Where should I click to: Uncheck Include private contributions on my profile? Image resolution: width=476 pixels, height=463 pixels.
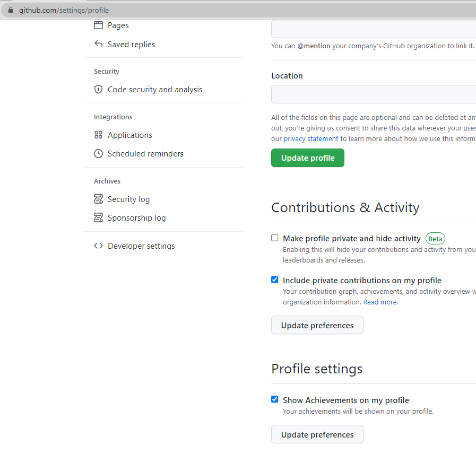tap(274, 279)
